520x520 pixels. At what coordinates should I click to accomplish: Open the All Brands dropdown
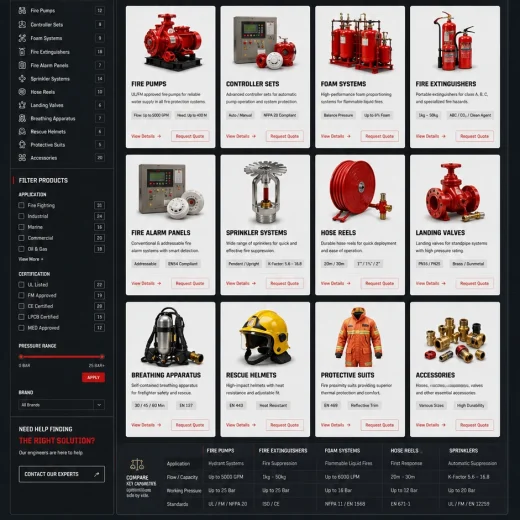point(62,405)
